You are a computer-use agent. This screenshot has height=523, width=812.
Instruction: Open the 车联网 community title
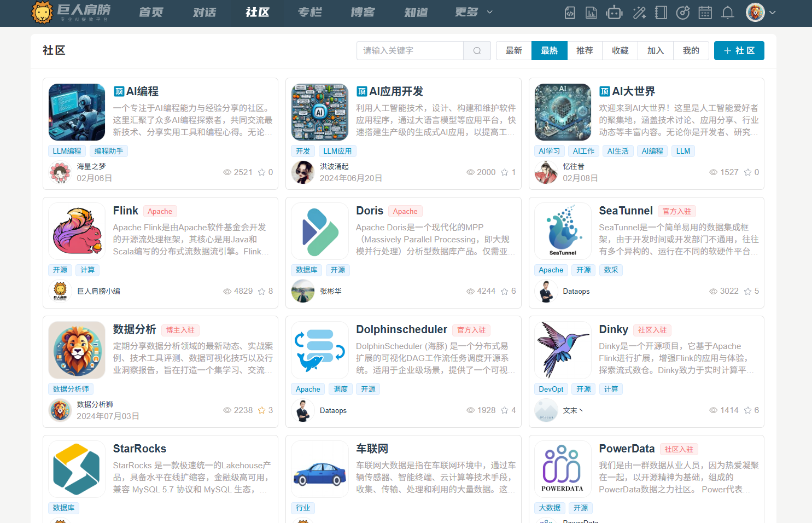click(372, 449)
